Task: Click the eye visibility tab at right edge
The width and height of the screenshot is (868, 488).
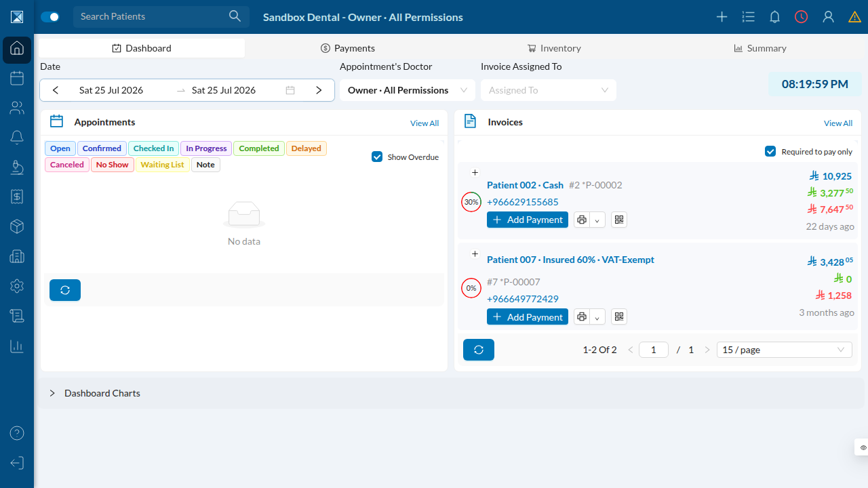Action: [863, 447]
